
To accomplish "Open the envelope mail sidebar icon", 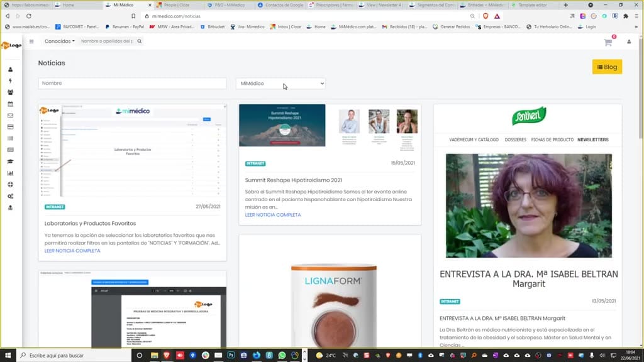I will click(x=10, y=116).
